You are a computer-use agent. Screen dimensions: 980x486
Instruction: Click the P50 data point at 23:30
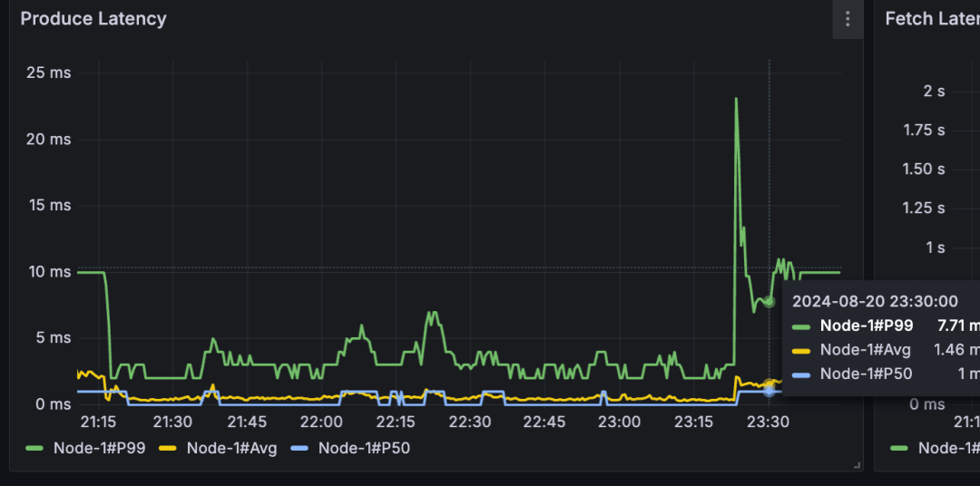click(769, 391)
